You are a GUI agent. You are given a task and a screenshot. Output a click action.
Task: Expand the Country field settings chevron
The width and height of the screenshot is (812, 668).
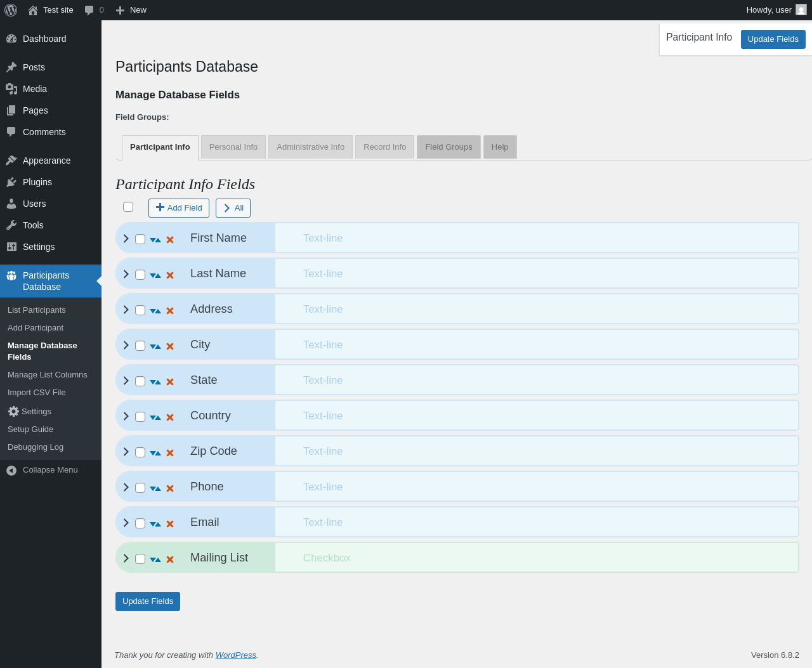tap(126, 416)
